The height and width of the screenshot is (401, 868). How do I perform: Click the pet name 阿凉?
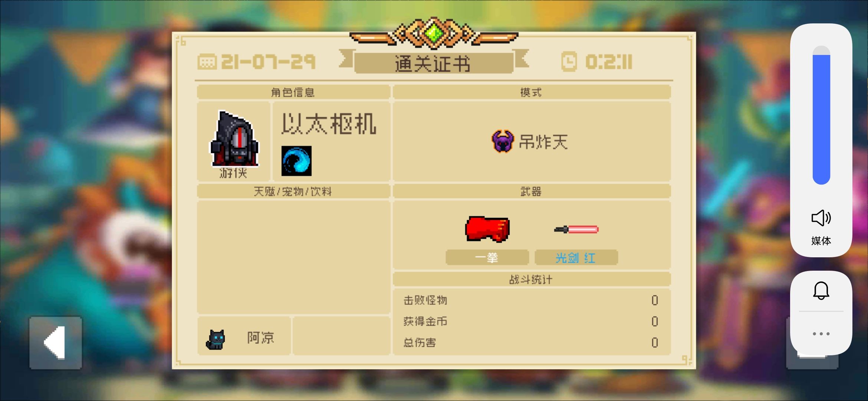pyautogui.click(x=261, y=338)
